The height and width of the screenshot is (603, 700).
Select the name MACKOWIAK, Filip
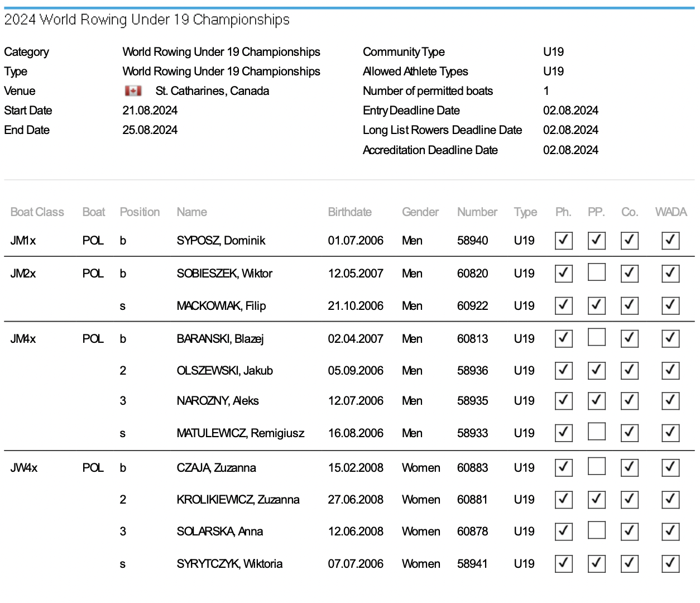pyautogui.click(x=221, y=306)
